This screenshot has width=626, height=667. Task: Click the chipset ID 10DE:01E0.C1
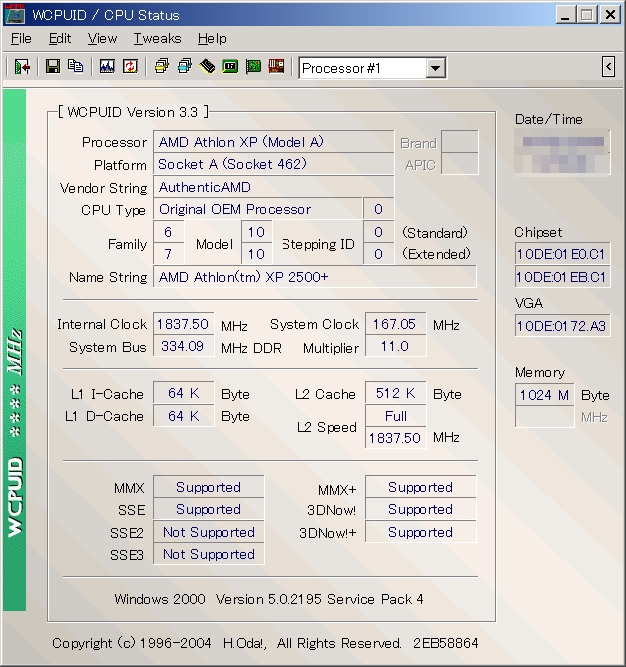click(562, 254)
